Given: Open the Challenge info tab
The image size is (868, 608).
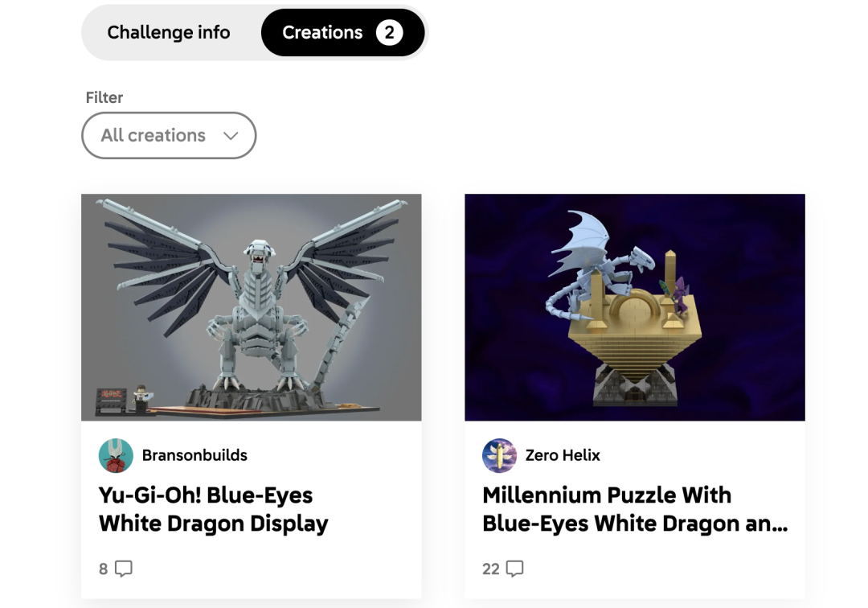Looking at the screenshot, I should click(x=168, y=33).
